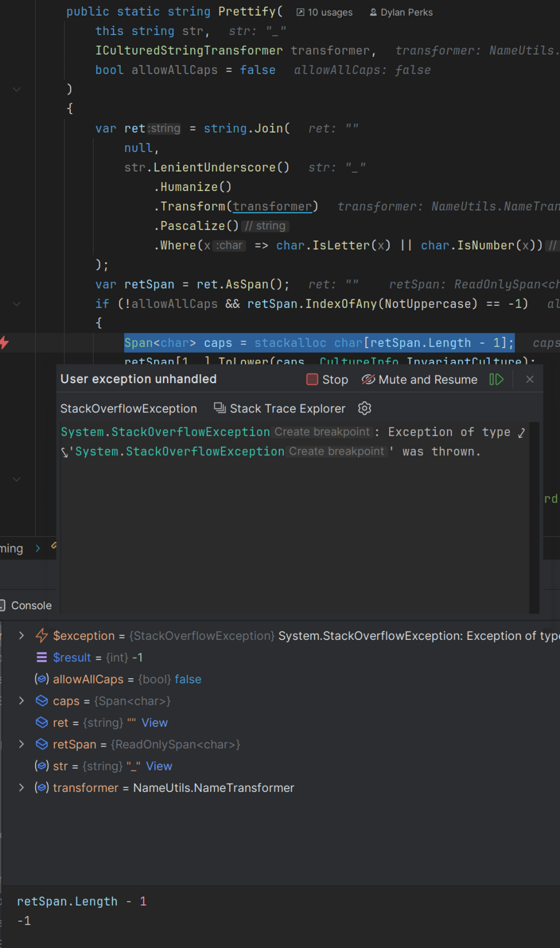This screenshot has width=560, height=948.
Task: Expand the transformer variable node
Action: [21, 788]
